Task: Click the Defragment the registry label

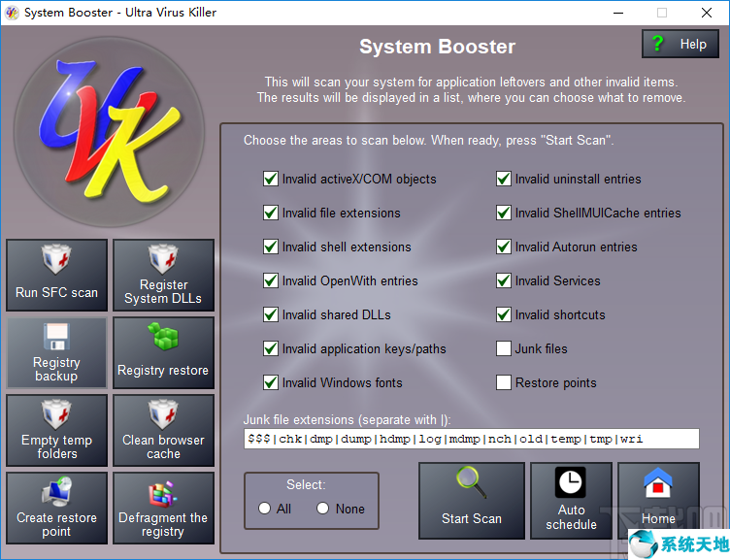Action: point(163,525)
